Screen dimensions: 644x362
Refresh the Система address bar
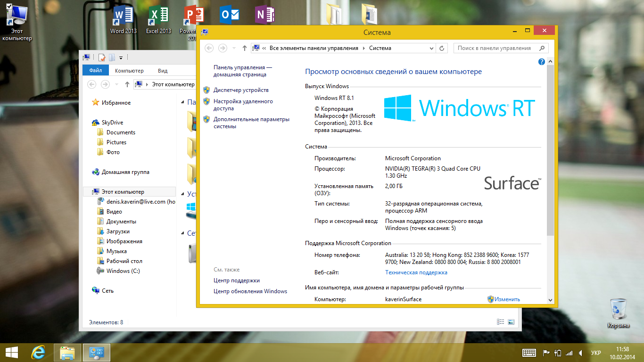pos(442,48)
